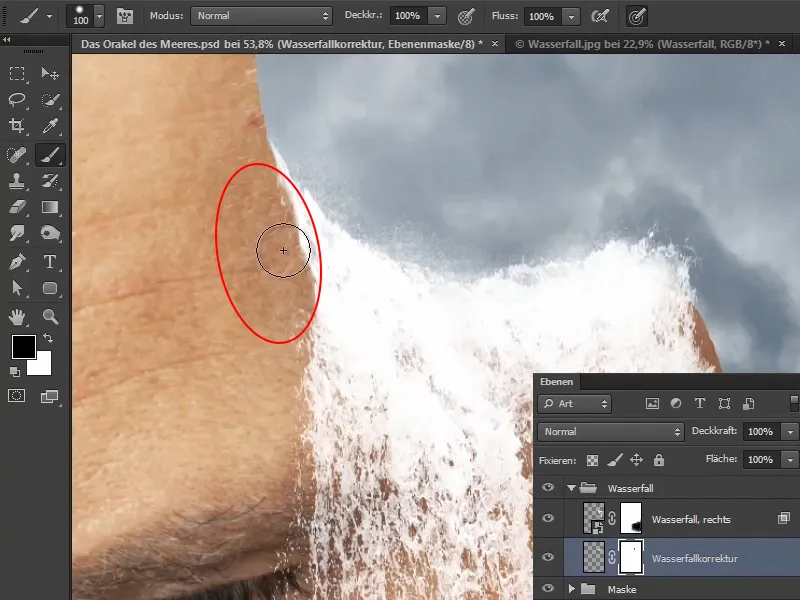Filter layers by smart objects
Screen dimensions: 800x600
pos(748,404)
